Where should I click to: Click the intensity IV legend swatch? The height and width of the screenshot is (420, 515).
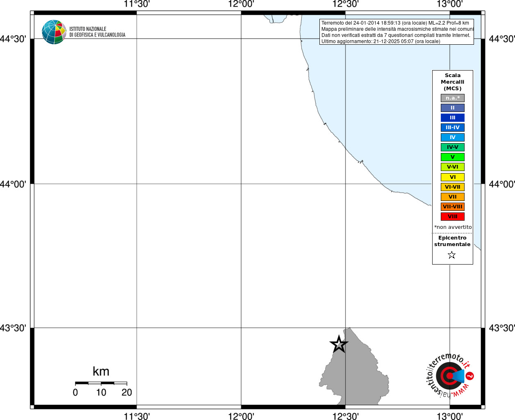[453, 137]
